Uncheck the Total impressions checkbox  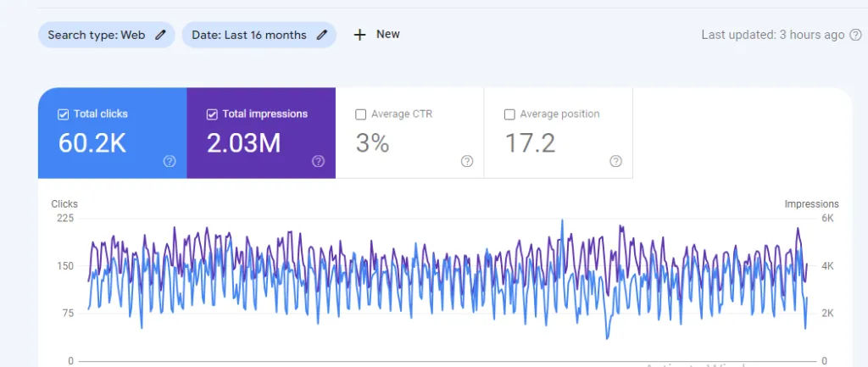pyautogui.click(x=211, y=114)
